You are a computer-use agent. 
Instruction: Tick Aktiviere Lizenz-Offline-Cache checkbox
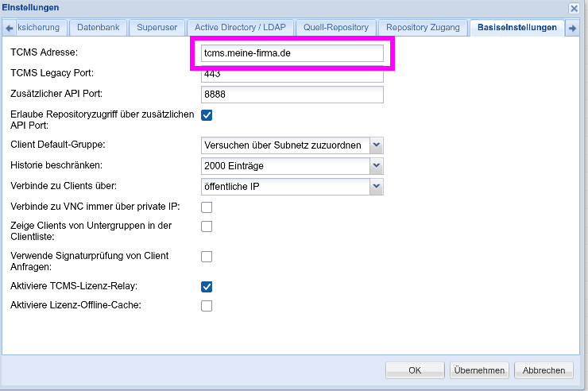pos(207,306)
